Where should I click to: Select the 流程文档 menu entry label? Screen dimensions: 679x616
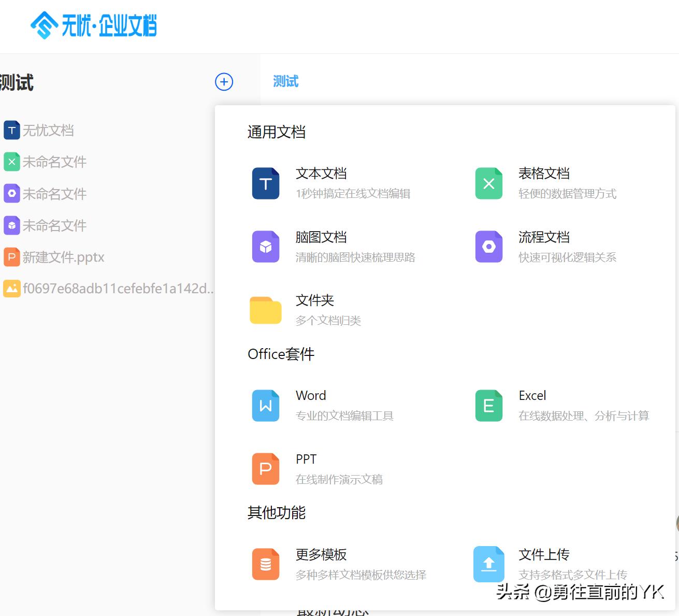point(544,237)
